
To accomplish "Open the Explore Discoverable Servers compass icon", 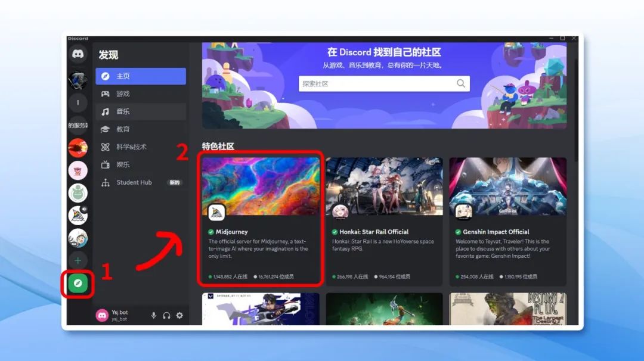I will [x=78, y=283].
